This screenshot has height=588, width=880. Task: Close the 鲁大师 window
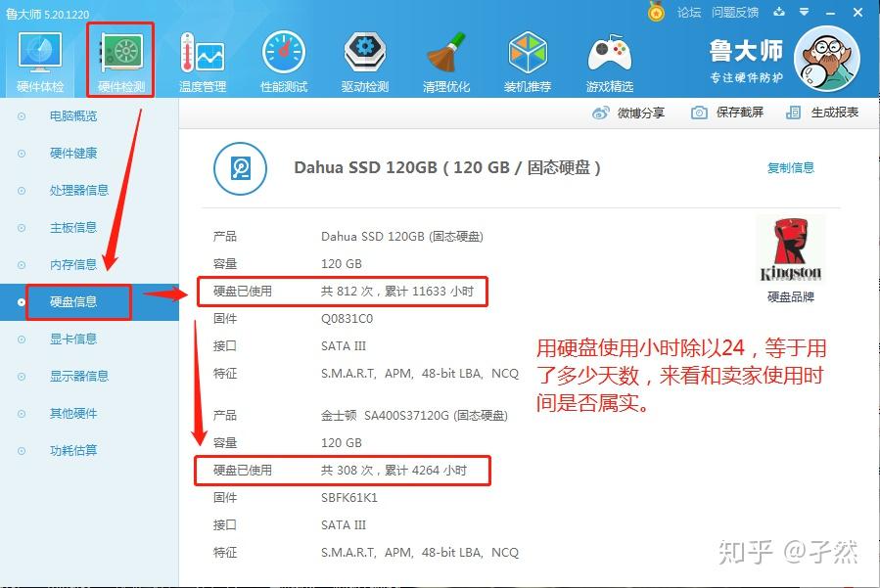click(858, 12)
